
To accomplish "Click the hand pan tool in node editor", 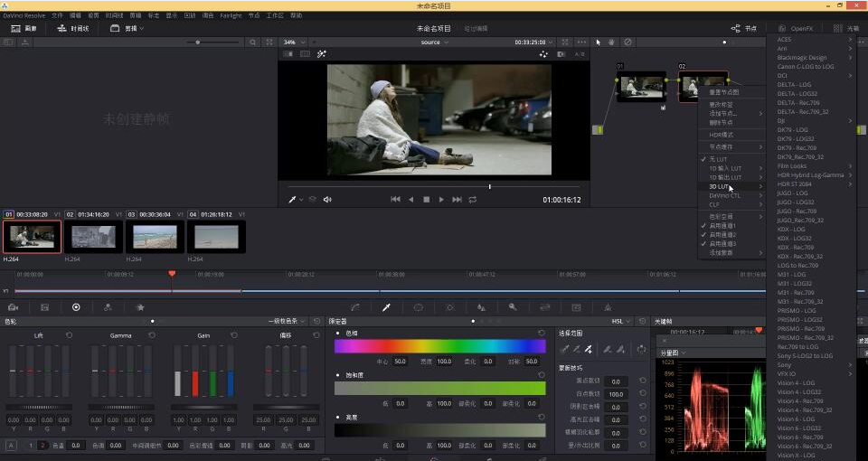I will pyautogui.click(x=612, y=42).
